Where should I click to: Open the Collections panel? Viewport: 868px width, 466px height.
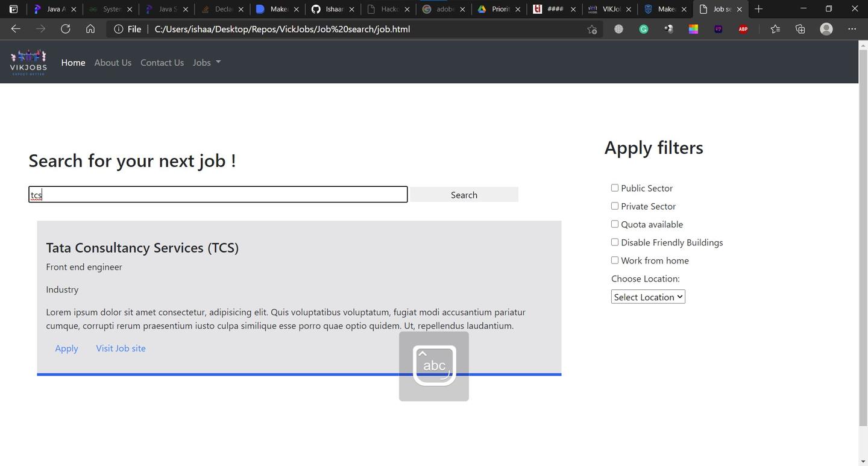click(800, 29)
